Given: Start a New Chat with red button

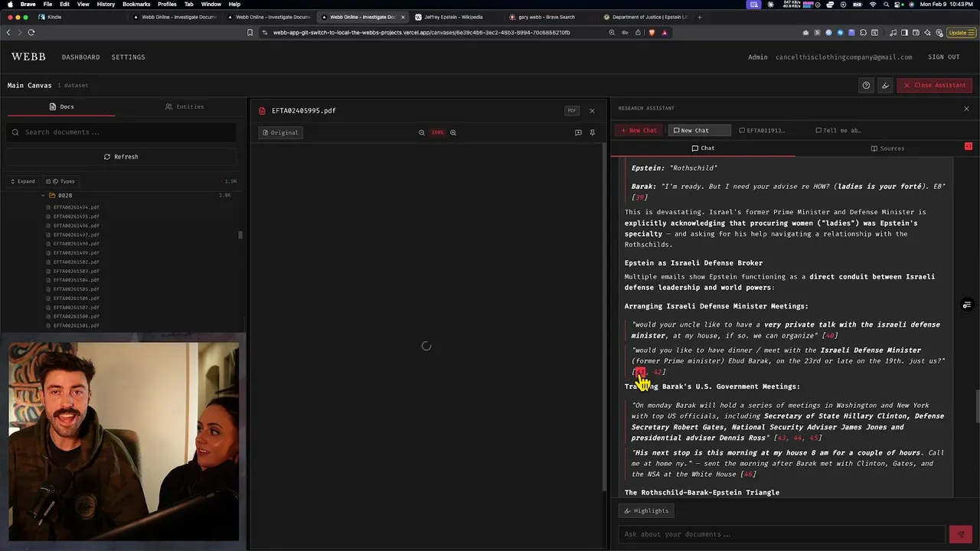Looking at the screenshot, I should coord(639,130).
